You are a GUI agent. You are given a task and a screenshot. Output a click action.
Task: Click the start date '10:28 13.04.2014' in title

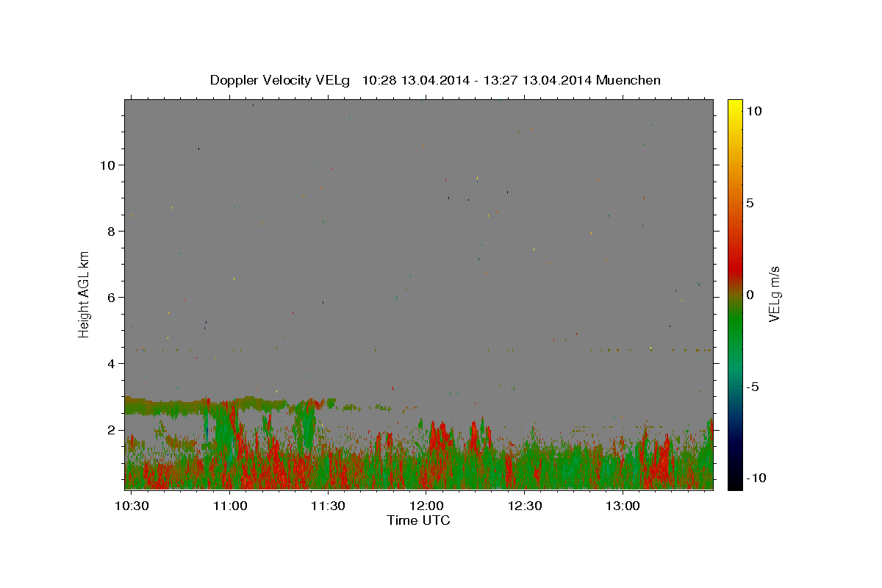tap(415, 80)
